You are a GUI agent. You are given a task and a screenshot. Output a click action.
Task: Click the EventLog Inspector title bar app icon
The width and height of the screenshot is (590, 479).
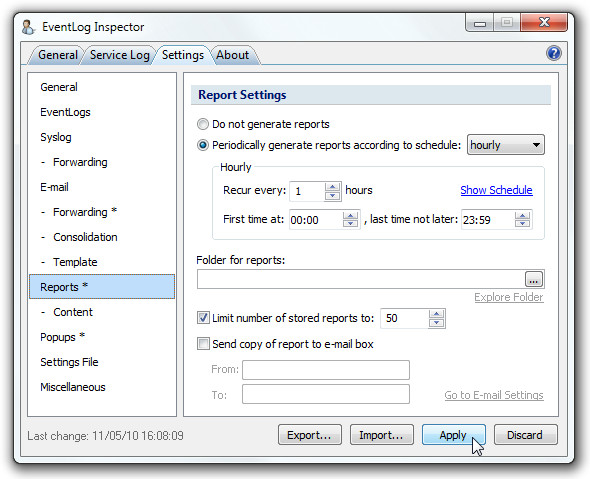pyautogui.click(x=28, y=27)
